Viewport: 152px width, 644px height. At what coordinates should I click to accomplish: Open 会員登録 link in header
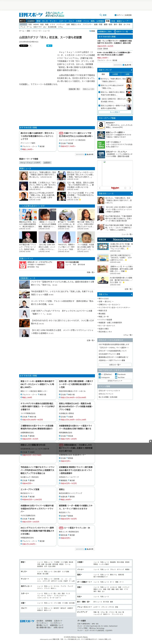pyautogui.click(x=128, y=15)
